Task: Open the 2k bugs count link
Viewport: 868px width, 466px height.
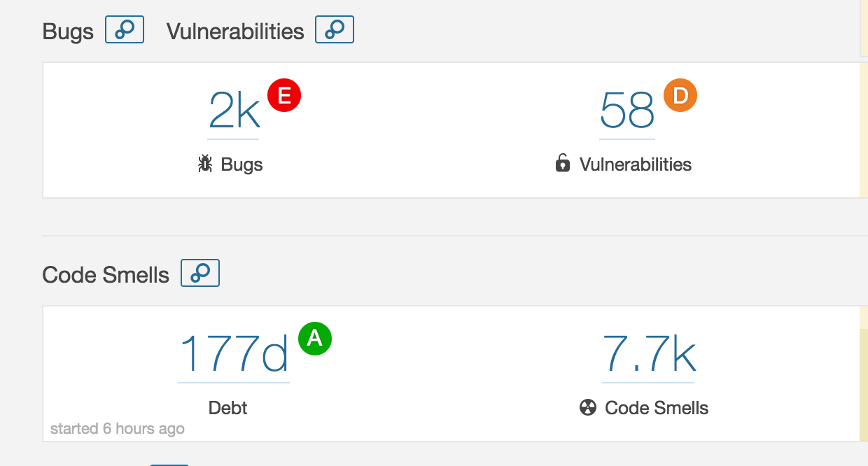Action: [234, 112]
